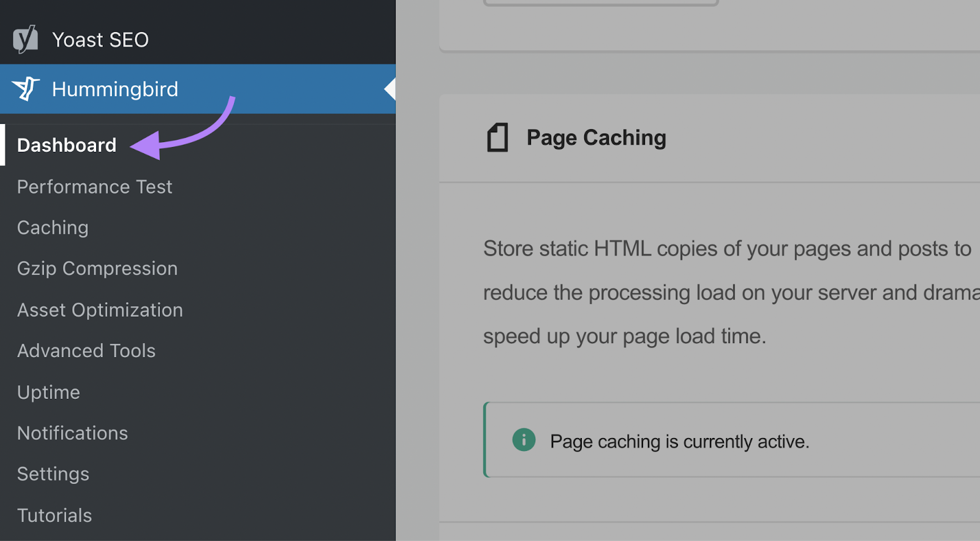980x541 pixels.
Task: Open Hummingbird Settings
Action: 53,474
